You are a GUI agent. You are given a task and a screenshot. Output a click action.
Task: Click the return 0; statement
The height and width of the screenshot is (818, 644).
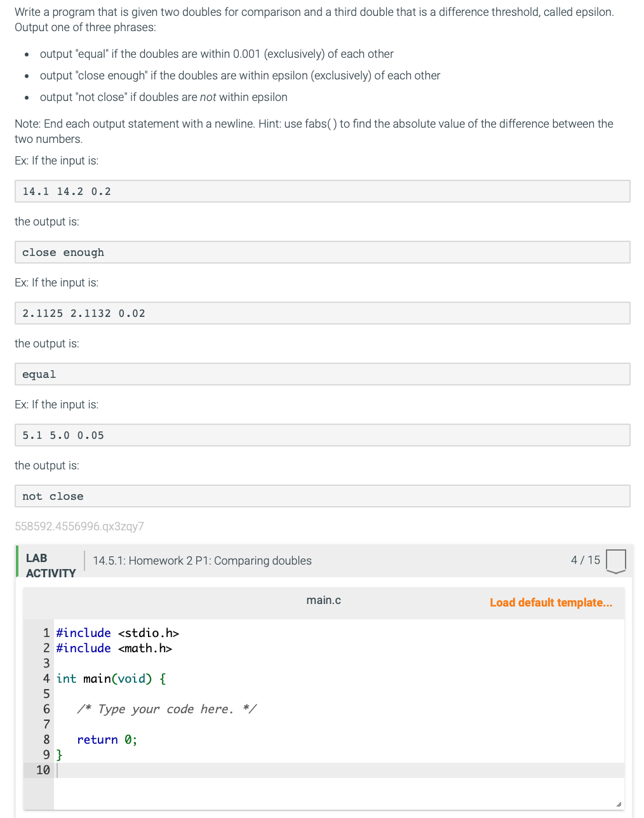(x=107, y=739)
